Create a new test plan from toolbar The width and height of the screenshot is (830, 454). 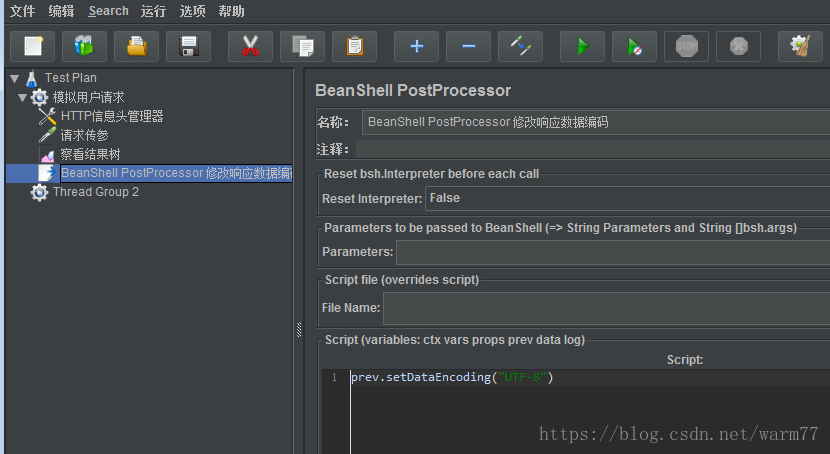[33, 47]
